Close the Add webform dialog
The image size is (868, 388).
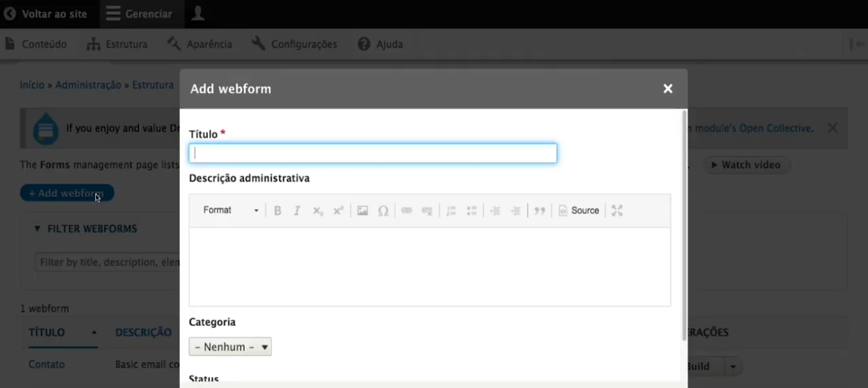tap(668, 89)
